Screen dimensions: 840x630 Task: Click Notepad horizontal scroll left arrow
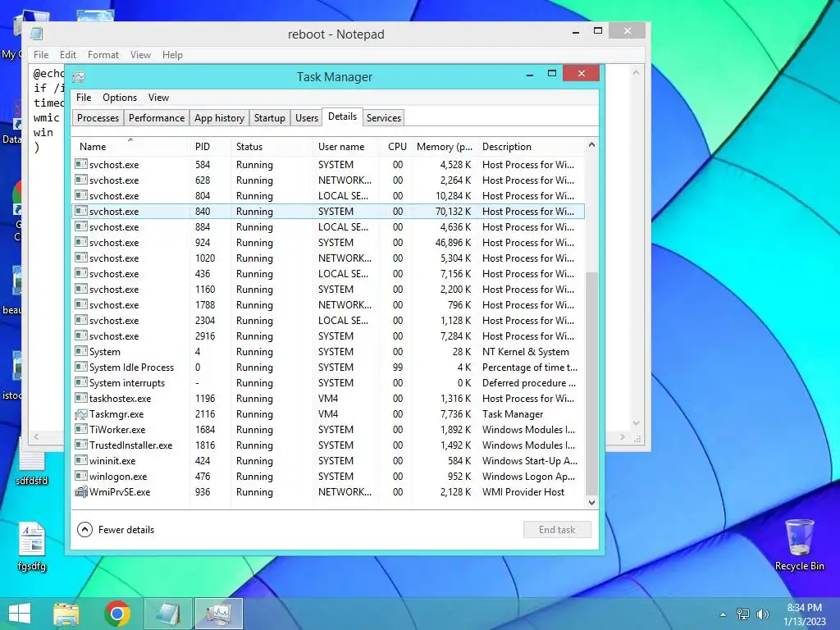click(36, 437)
